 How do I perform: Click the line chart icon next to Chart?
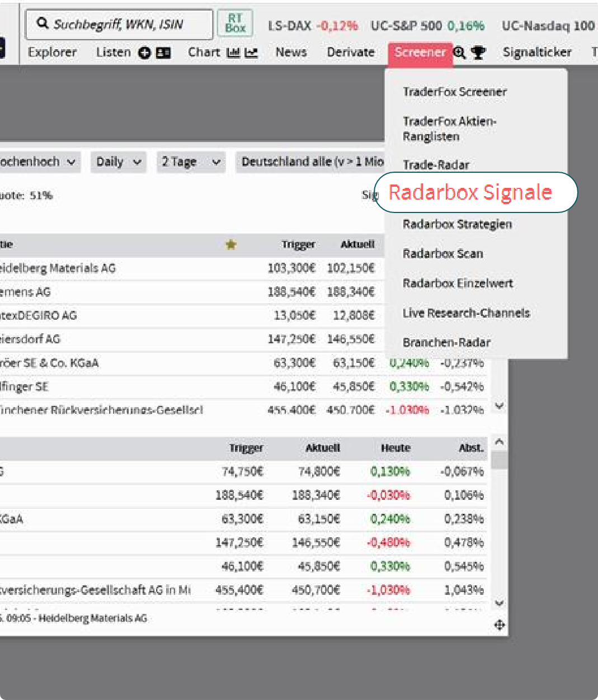[251, 53]
